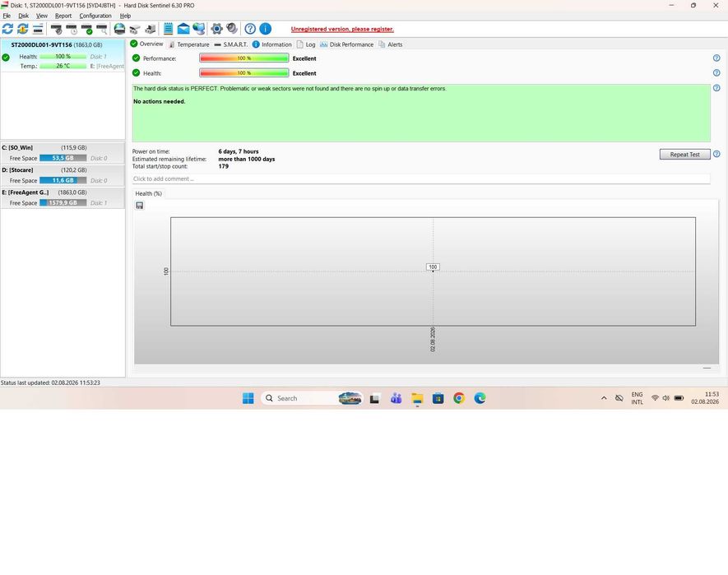The width and height of the screenshot is (728, 575).
Task: Click the Unregistered version, please register link
Action: (342, 29)
